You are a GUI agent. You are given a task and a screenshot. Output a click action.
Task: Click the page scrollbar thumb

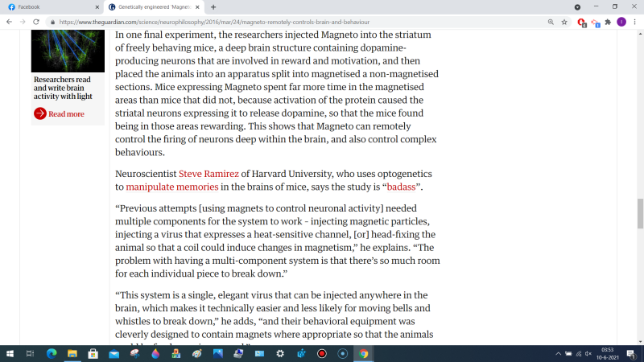640,213
